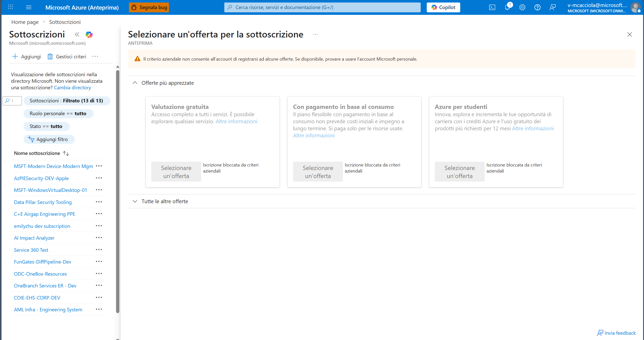Click the subscriptions list vertical scrollbar
Screen dimensions: 644x340
(118, 191)
